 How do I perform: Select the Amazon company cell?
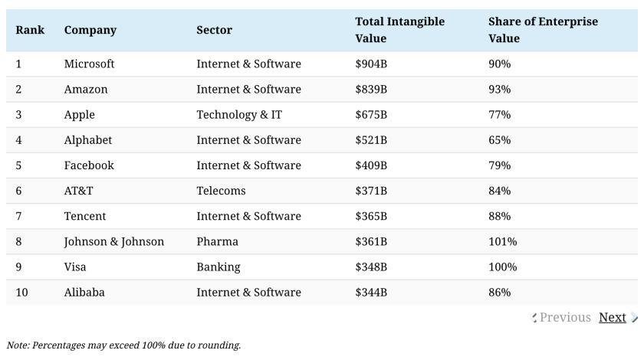(86, 89)
